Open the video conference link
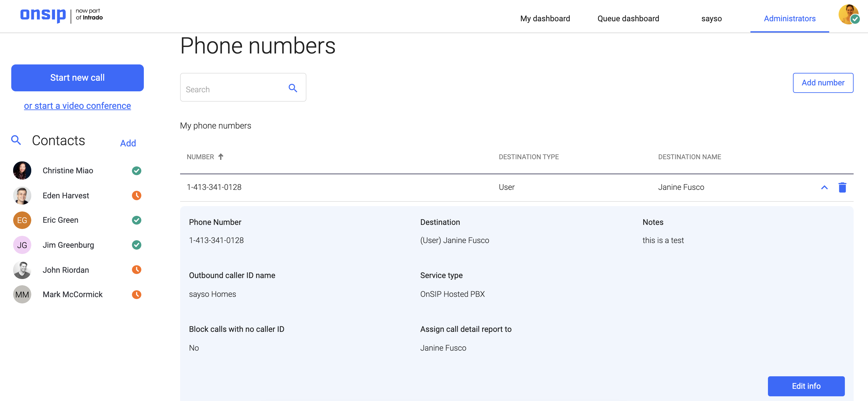Screen dimensions: 868x401 (x=77, y=105)
